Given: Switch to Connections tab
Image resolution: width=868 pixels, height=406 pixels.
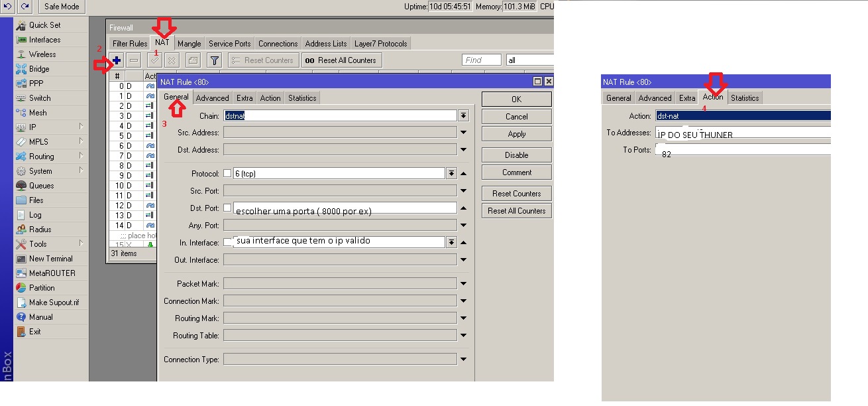Looking at the screenshot, I should click(278, 43).
